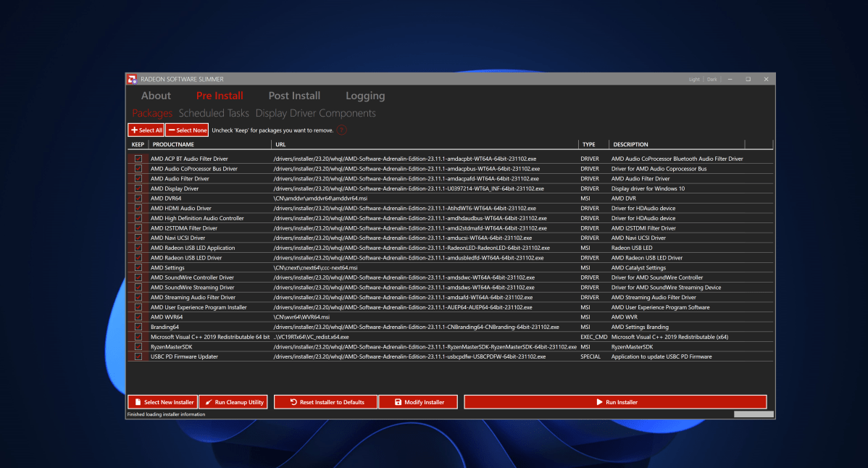
Task: Click the Select None button
Action: coord(187,130)
